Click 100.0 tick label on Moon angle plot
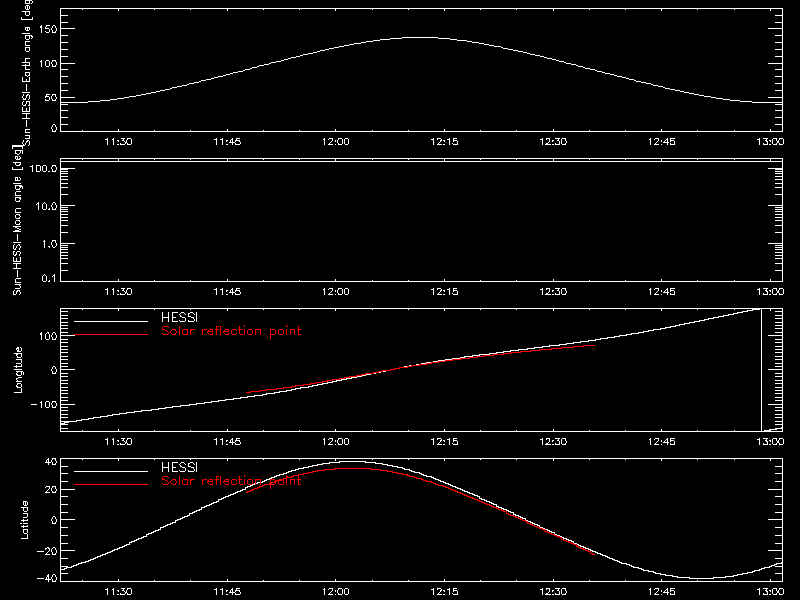 [x=43, y=169]
